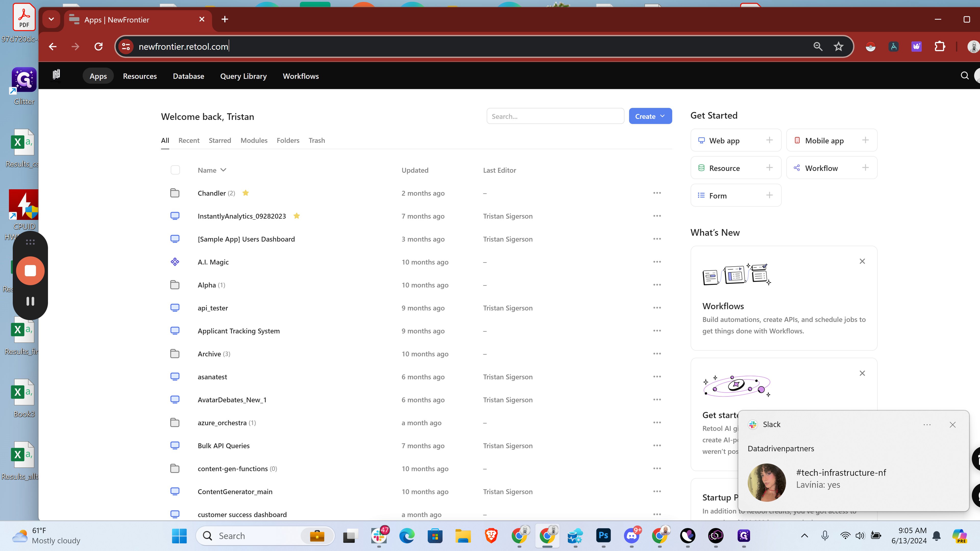Toggle star on InstantlyAnalytics_09282023
This screenshot has height=551, width=980.
pos(297,216)
